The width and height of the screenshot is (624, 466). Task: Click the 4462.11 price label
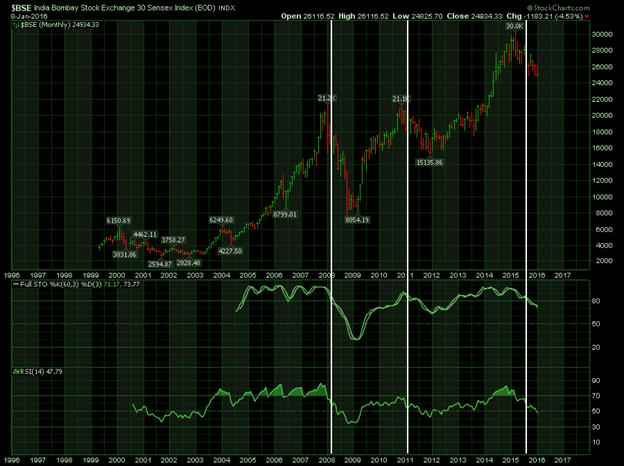145,234
